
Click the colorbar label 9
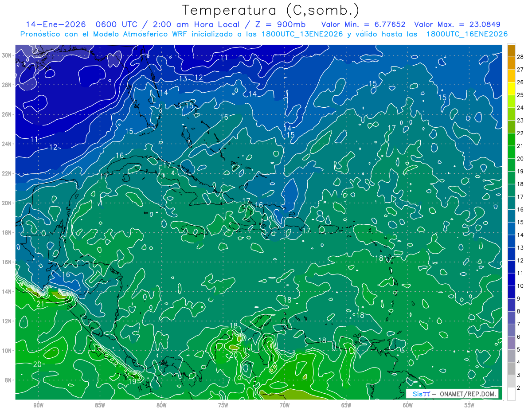point(519,298)
